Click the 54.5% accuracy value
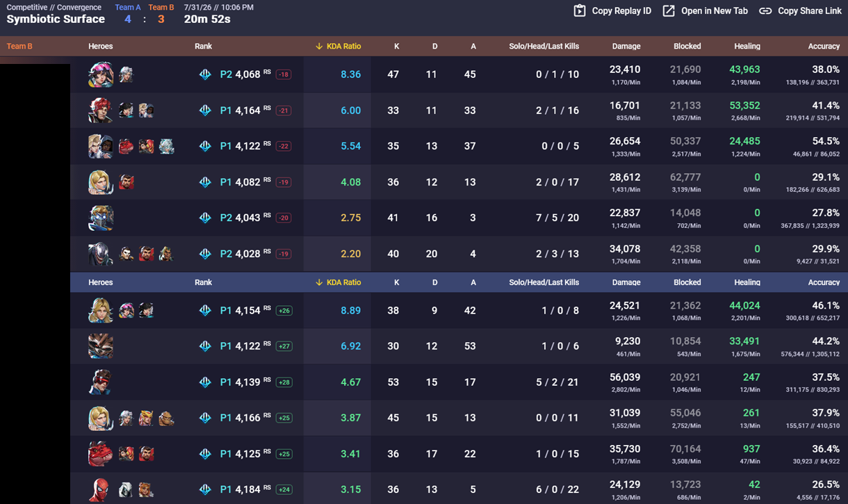 pyautogui.click(x=826, y=141)
